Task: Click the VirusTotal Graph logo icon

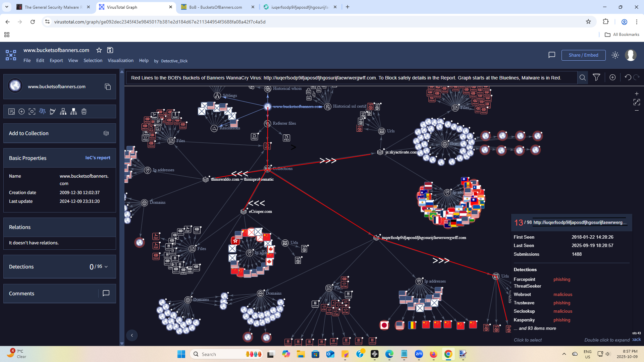Action: pos(11,55)
